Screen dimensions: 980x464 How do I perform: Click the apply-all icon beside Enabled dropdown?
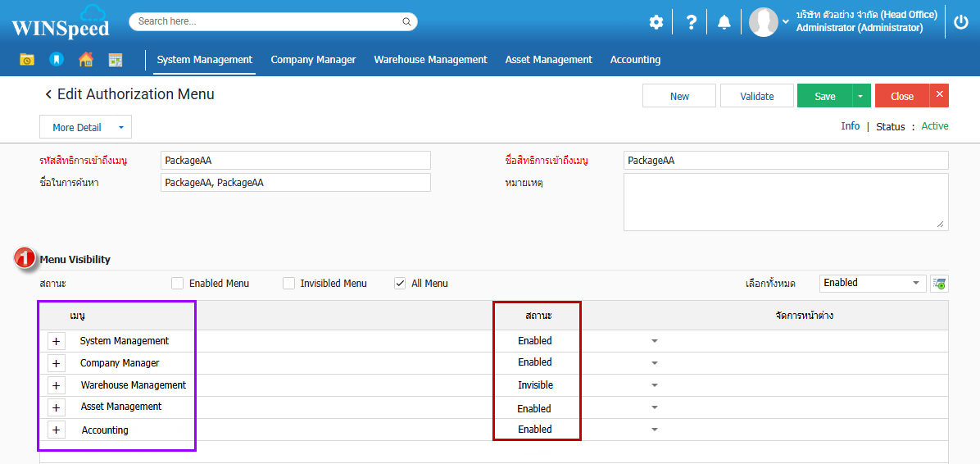[x=939, y=284]
